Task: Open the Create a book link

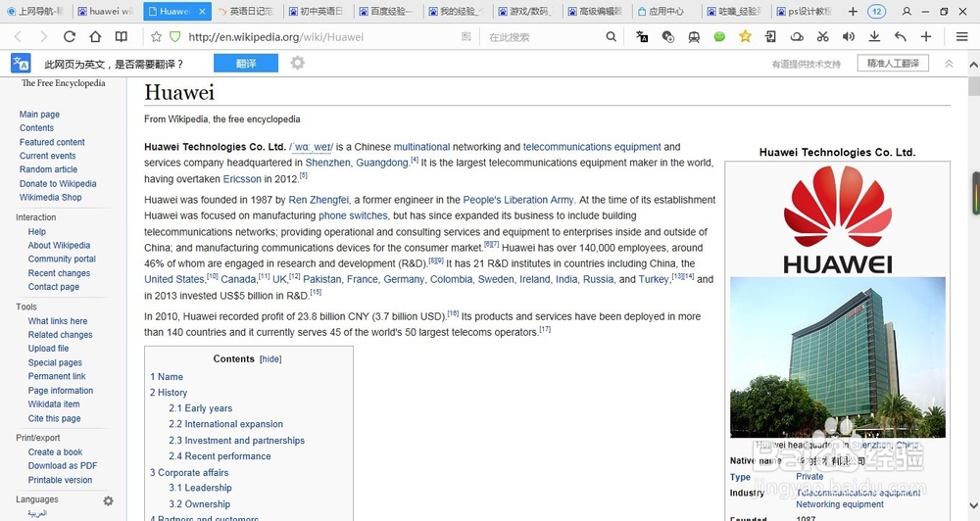Action: click(x=55, y=451)
